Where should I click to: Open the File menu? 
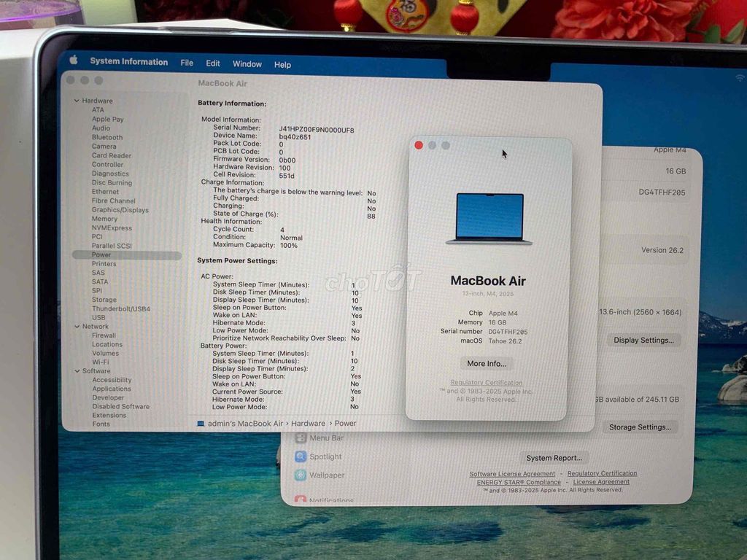[x=187, y=63]
